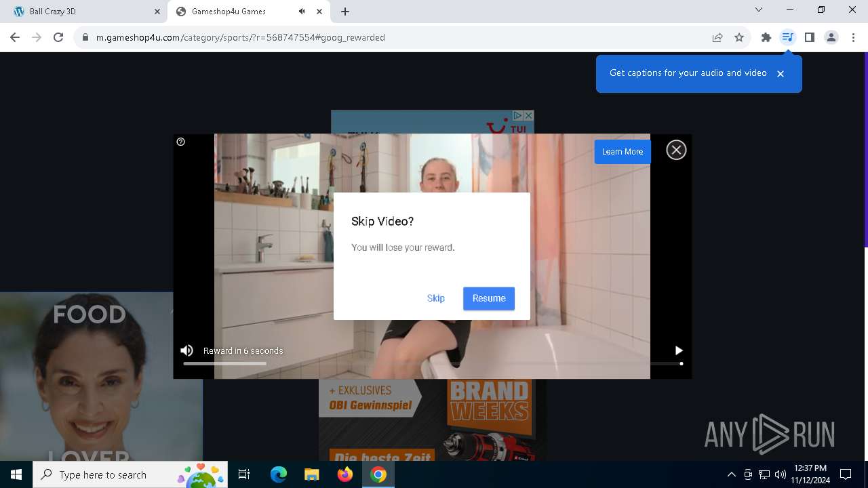Open the network tray icon
868x488 pixels.
[764, 474]
